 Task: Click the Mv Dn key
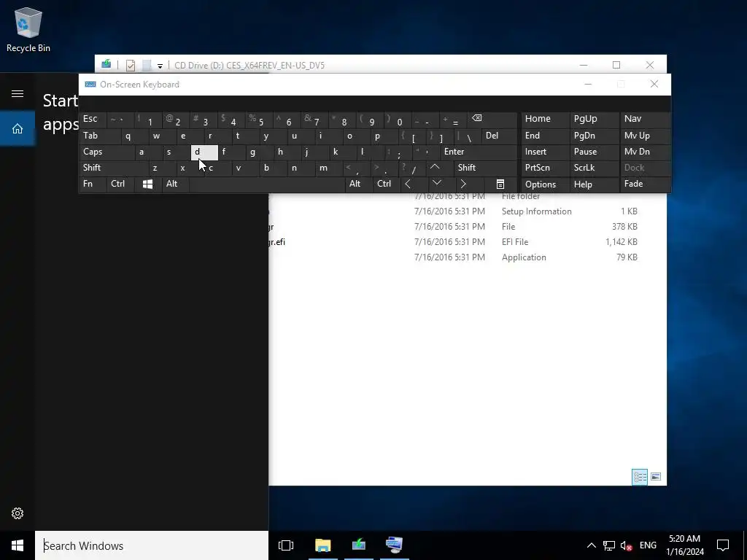(645, 152)
